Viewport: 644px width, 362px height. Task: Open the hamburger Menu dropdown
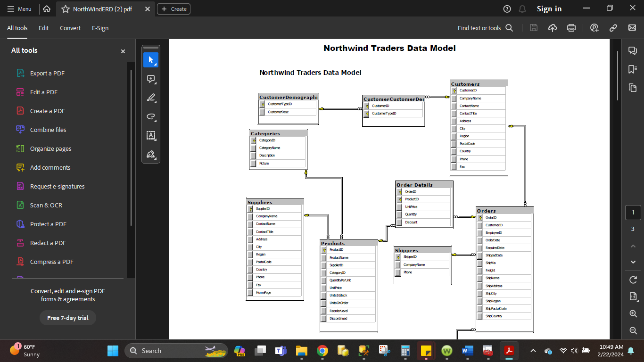point(19,9)
